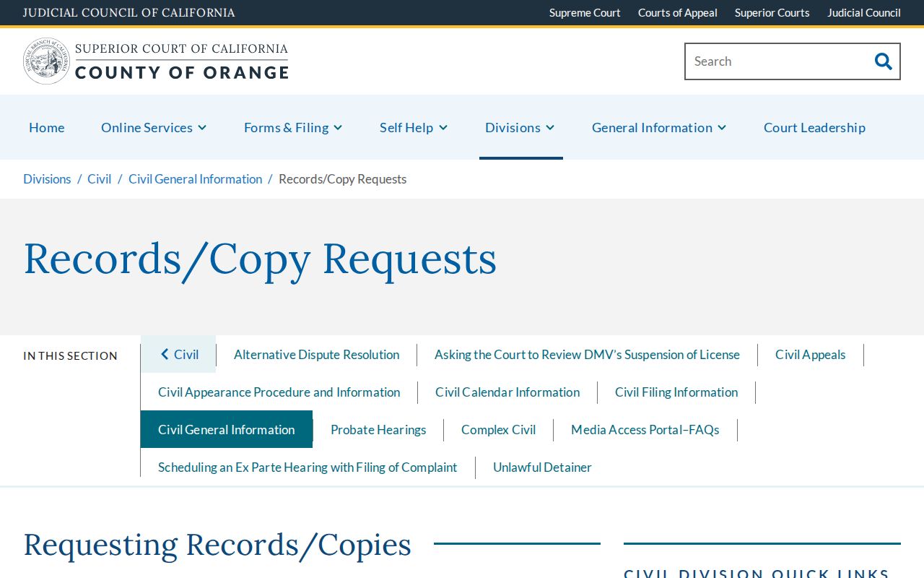
Task: Open the Complex Civil section
Action: point(498,429)
